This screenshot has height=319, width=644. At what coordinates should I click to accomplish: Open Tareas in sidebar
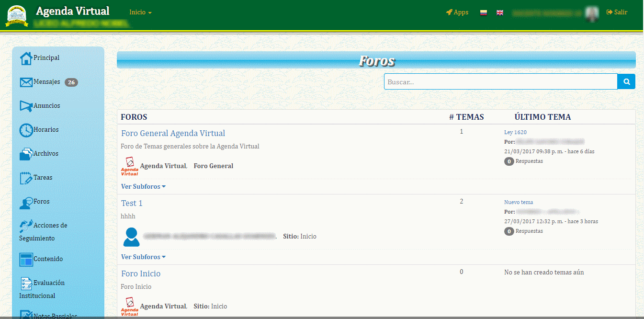pos(43,178)
